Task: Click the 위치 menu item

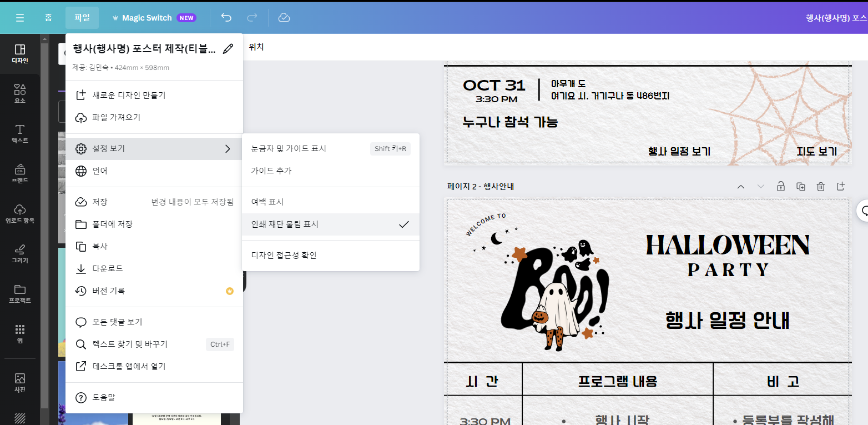Action: [255, 47]
